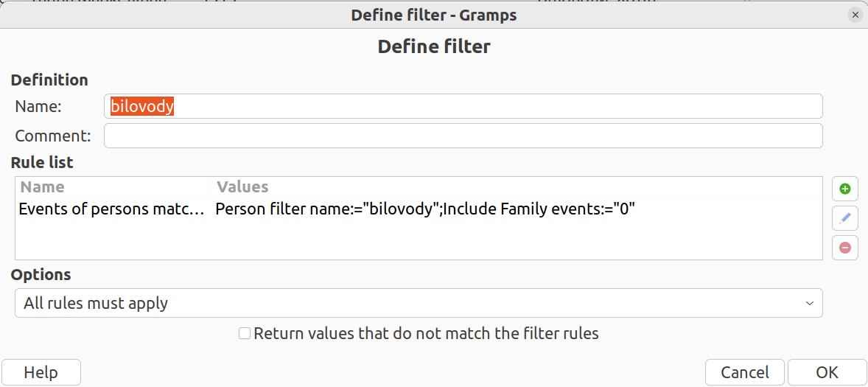
Task: Select the 'Events of persons matc...' rule row
Action: [x=419, y=209]
